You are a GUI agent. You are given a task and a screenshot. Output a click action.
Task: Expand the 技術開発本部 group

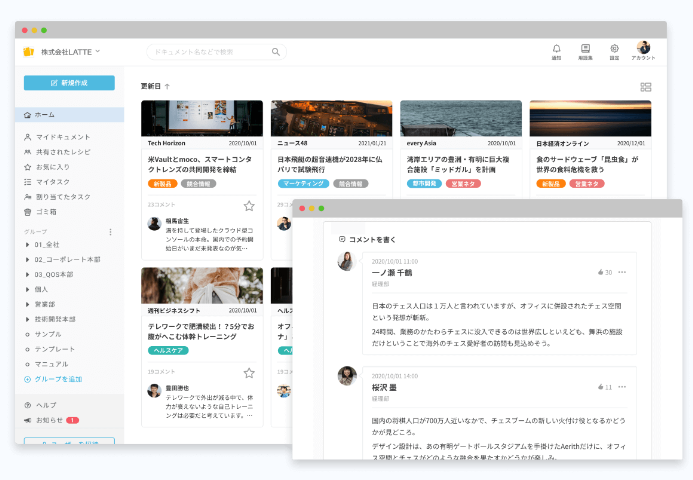point(28,319)
